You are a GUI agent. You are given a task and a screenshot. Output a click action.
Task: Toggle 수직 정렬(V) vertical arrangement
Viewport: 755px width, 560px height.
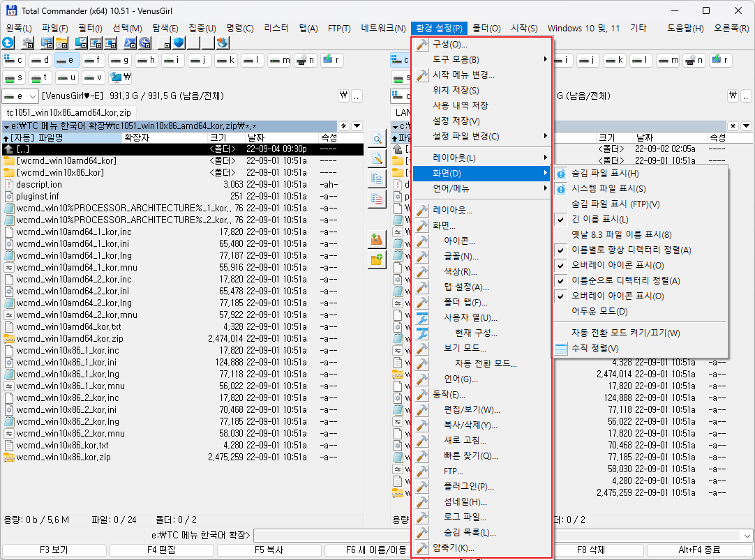tap(639, 348)
